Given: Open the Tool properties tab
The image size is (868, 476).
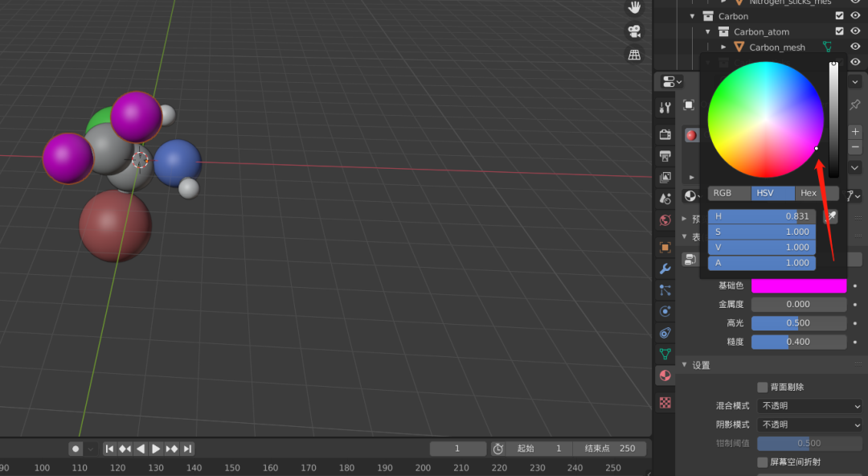Looking at the screenshot, I should (x=665, y=108).
